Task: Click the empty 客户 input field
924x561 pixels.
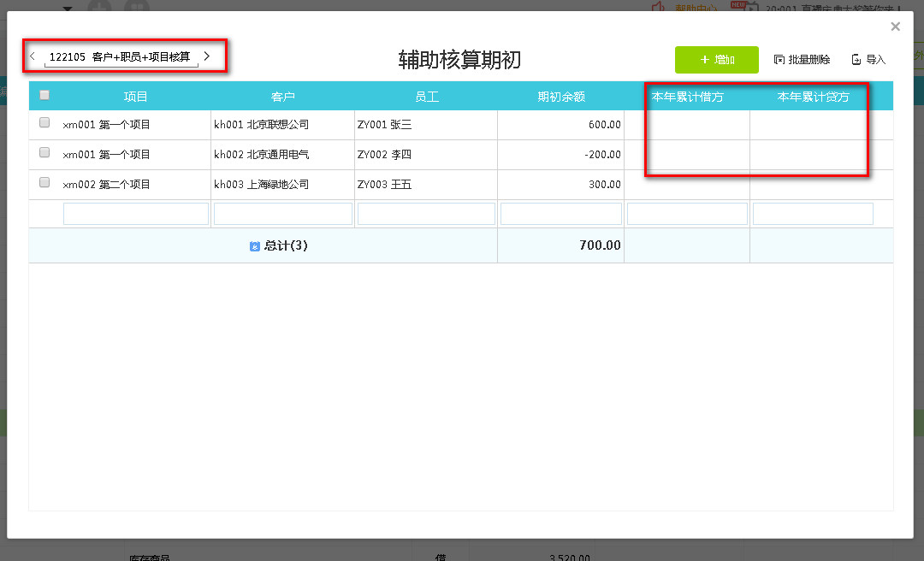Action: (282, 214)
